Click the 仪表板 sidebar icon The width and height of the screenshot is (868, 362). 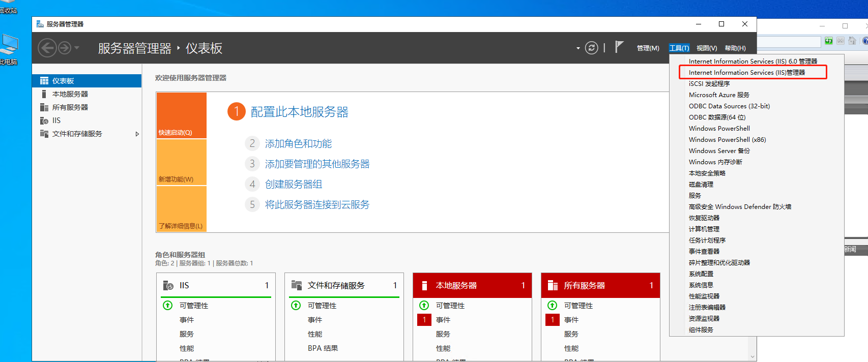[x=44, y=81]
